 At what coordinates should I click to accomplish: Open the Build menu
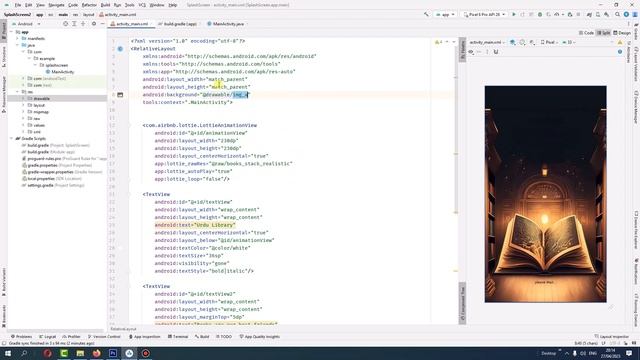click(x=105, y=5)
